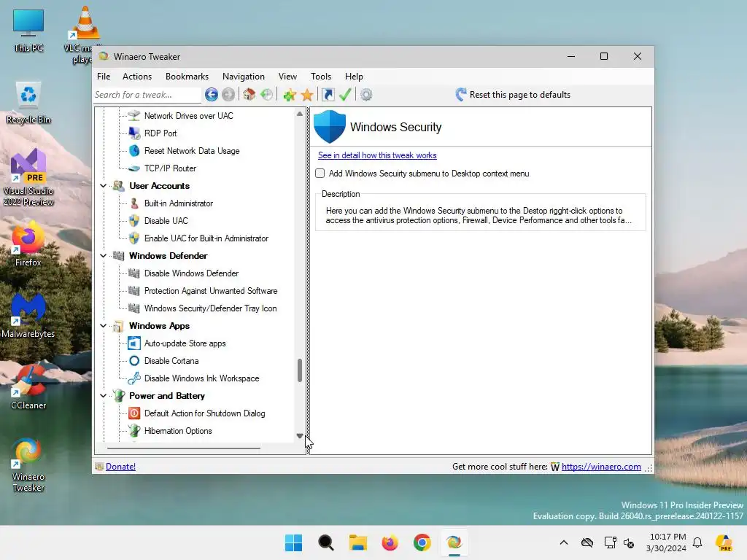Click the tree scroll up arrow
Viewport: 747px width, 560px height.
point(300,114)
